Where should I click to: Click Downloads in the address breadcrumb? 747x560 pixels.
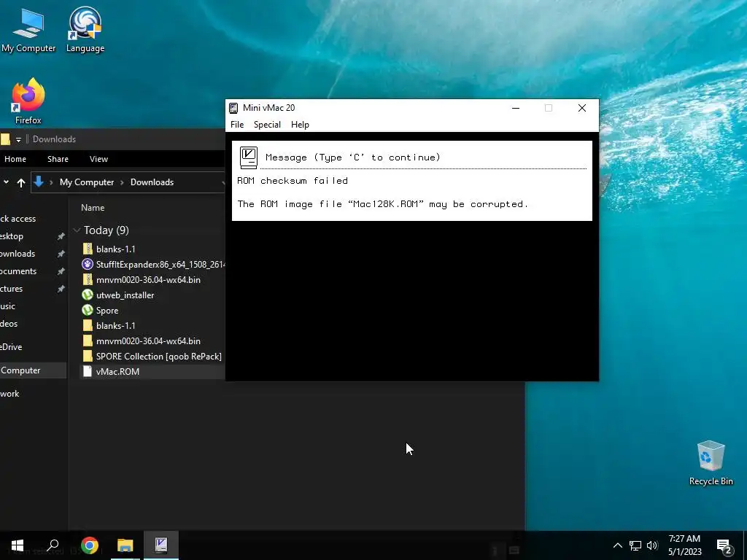click(x=152, y=182)
